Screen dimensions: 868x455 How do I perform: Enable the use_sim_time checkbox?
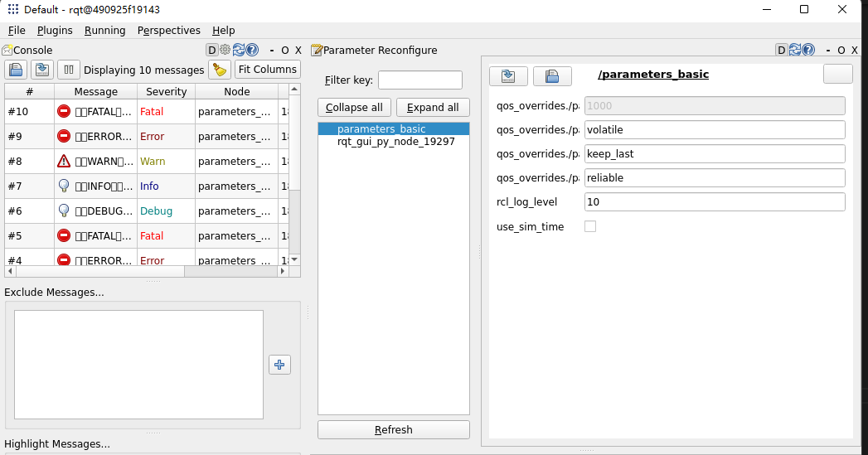(x=590, y=226)
